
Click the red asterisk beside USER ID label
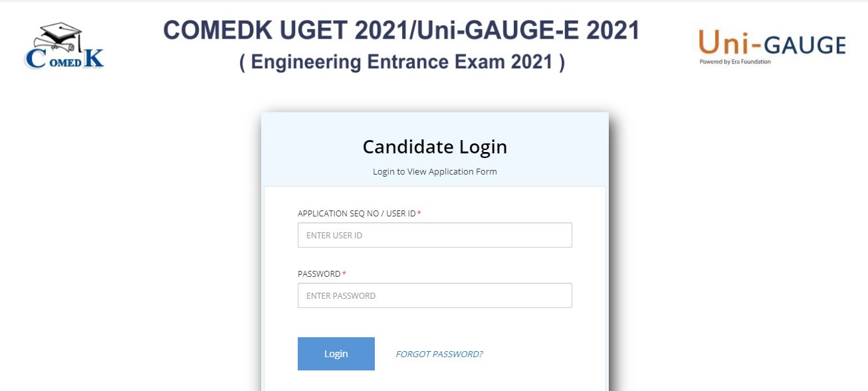419,213
